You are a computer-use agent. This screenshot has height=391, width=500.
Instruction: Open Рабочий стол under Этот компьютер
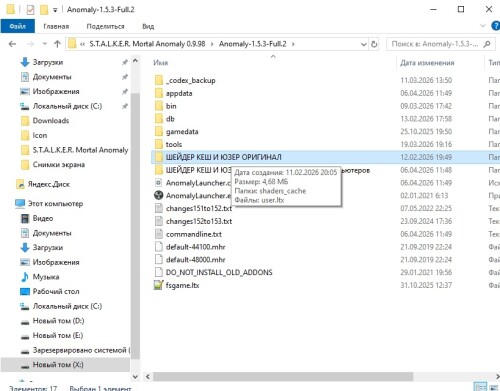tap(56, 291)
